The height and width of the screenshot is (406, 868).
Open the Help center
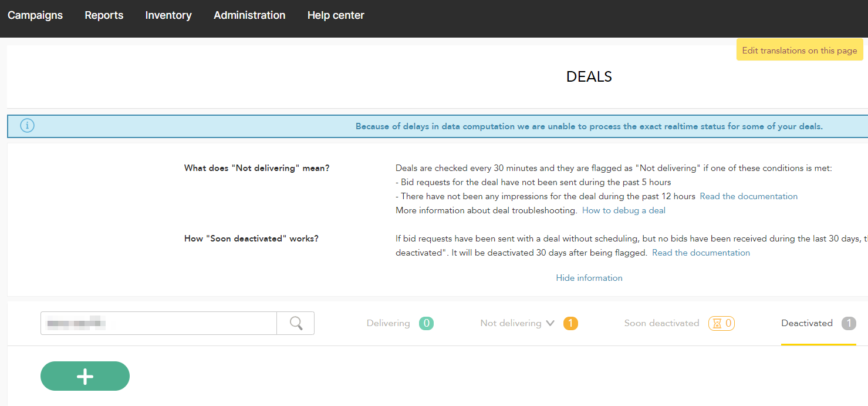coord(336,15)
